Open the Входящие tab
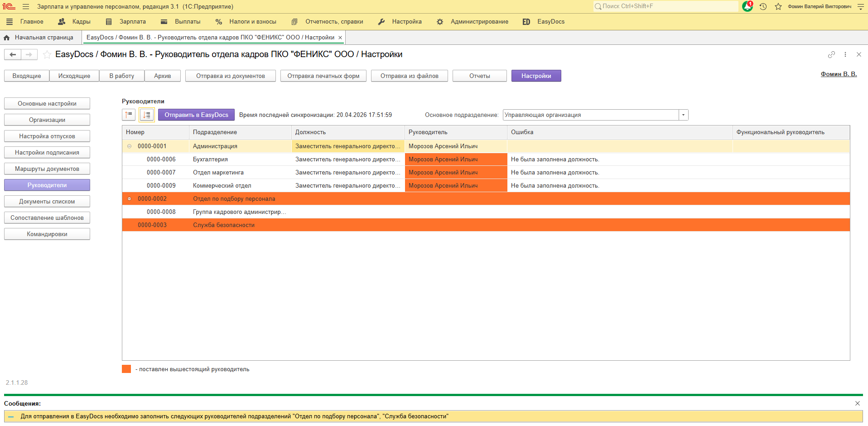868x426 pixels. coord(27,76)
